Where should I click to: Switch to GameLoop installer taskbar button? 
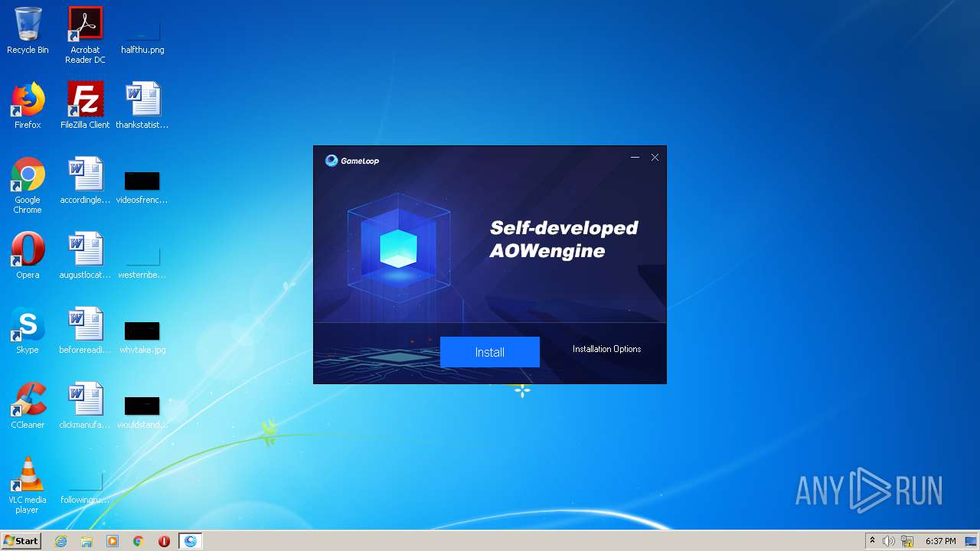[190, 541]
